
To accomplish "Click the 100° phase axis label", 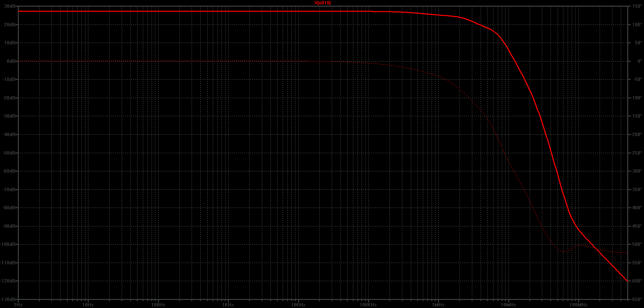I will point(637,25).
